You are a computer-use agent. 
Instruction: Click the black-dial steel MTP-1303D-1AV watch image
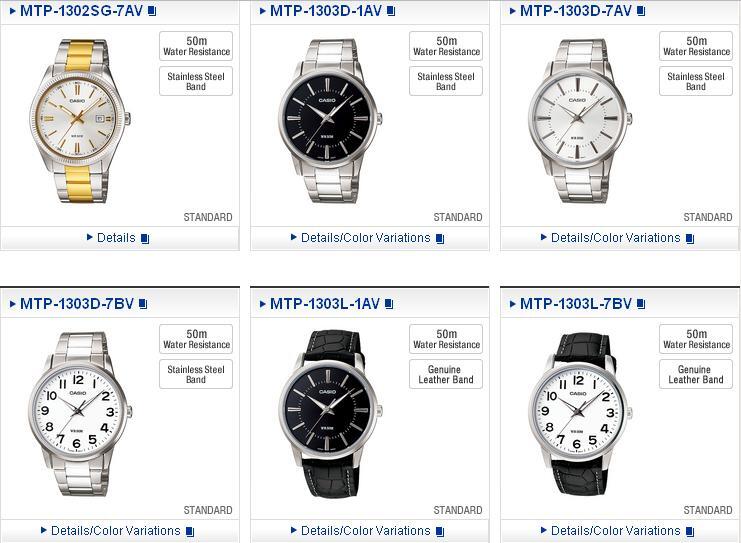point(330,121)
